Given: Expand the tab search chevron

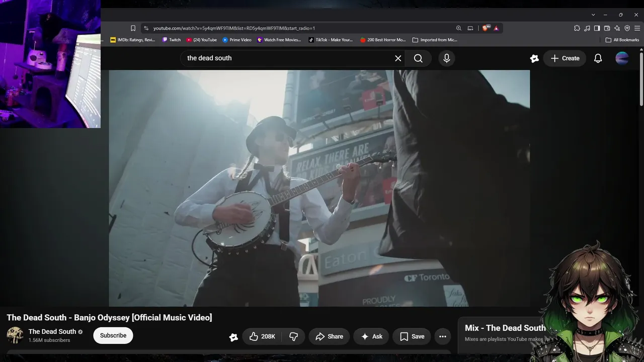Looking at the screenshot, I should pos(593,15).
